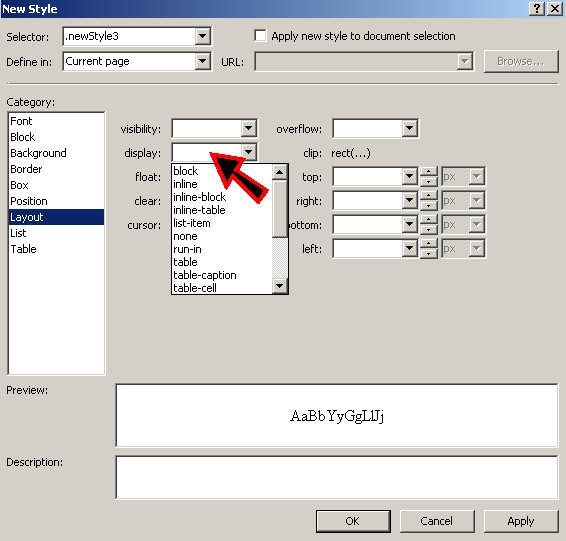Viewport: 566px width, 541px height.
Task: Choose list-item from display list
Action: 222,223
